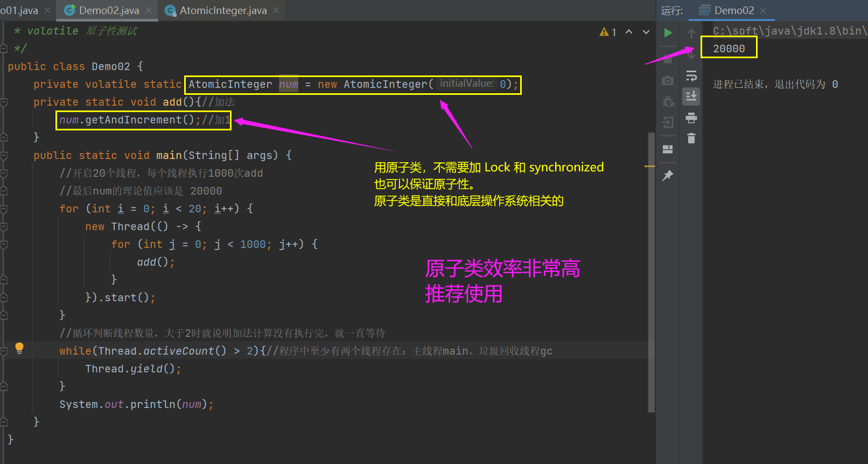Viewport: 868px width, 464px height.
Task: Click the camera dump threads icon
Action: click(668, 80)
